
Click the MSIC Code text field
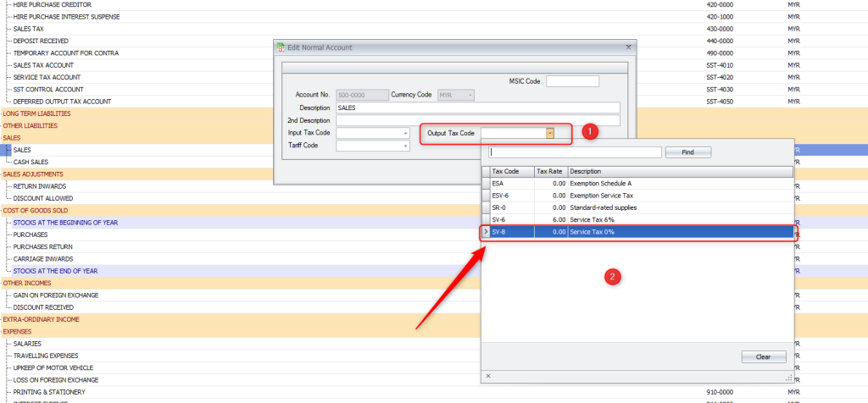point(572,81)
